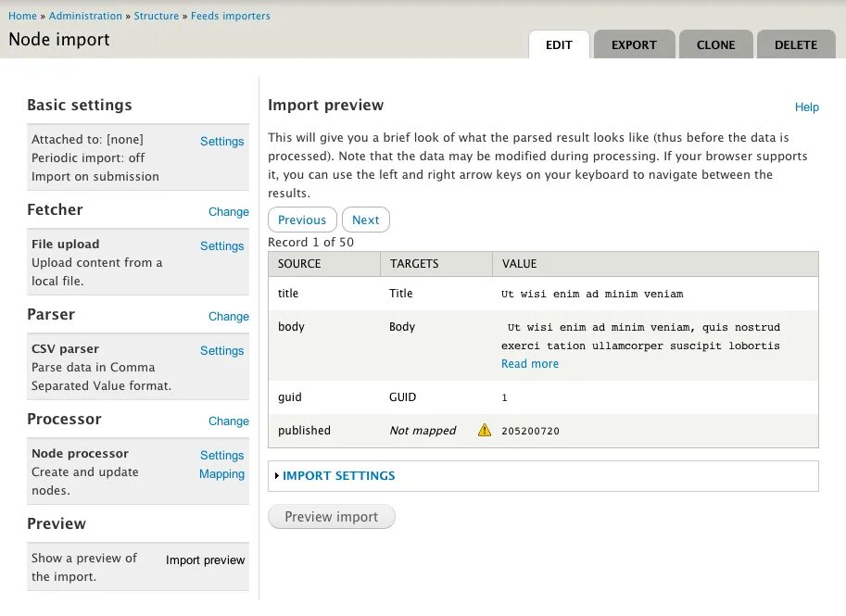Screen dimensions: 846x616
Task: Go to the Home breadcrumb link
Action: pyautogui.click(x=22, y=16)
